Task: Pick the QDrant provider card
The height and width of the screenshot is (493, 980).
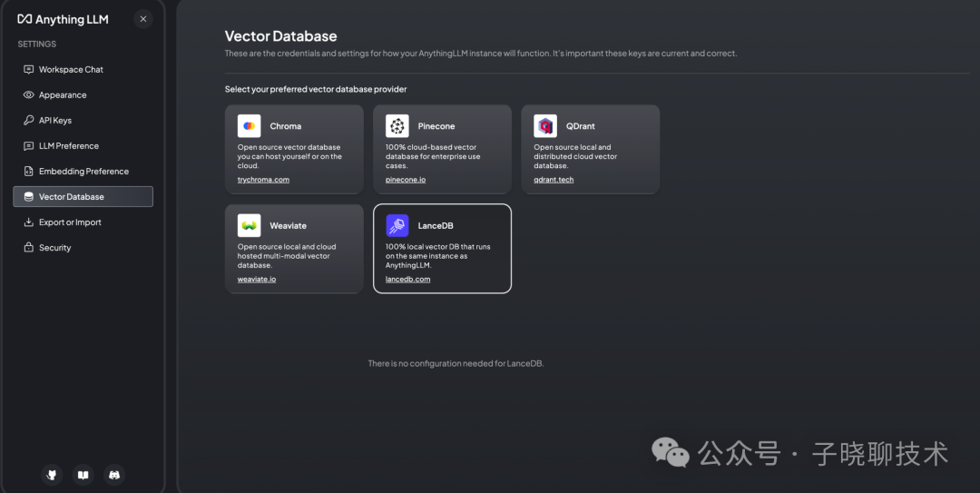Action: (591, 149)
